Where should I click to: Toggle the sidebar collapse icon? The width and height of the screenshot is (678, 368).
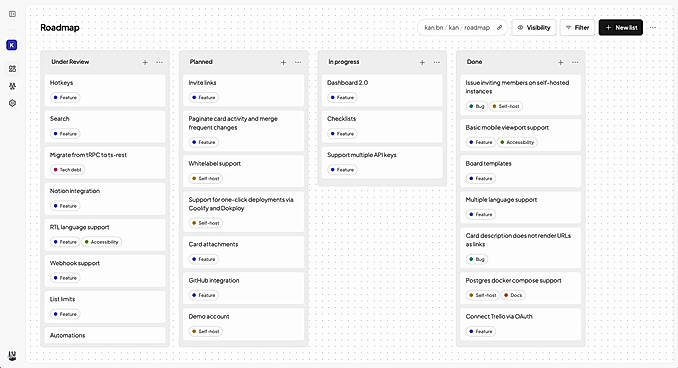pos(13,14)
